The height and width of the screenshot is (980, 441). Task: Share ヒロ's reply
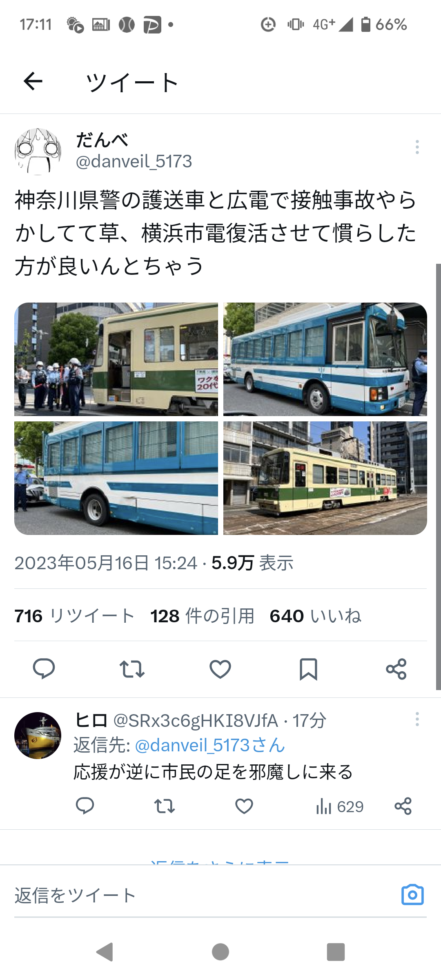[x=403, y=806]
